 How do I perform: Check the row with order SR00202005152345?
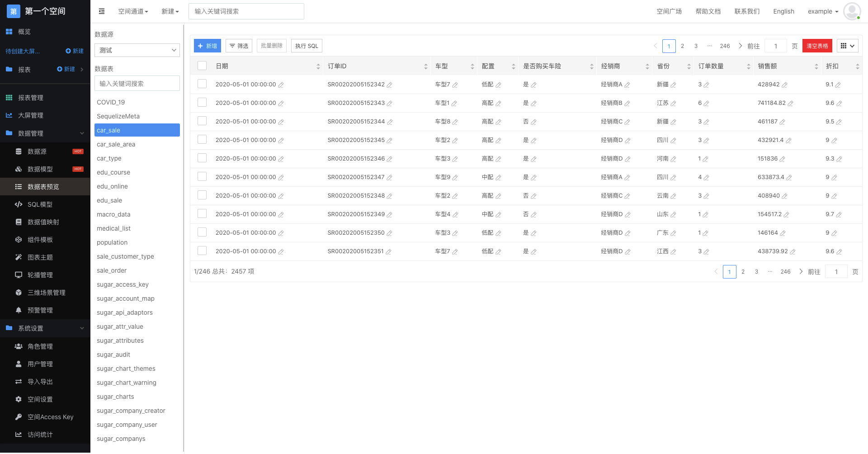202,140
